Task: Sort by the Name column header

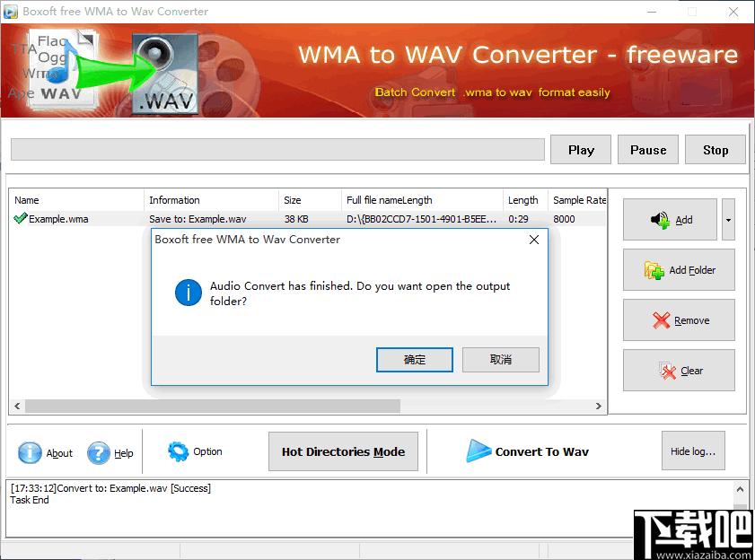Action: click(x=76, y=200)
